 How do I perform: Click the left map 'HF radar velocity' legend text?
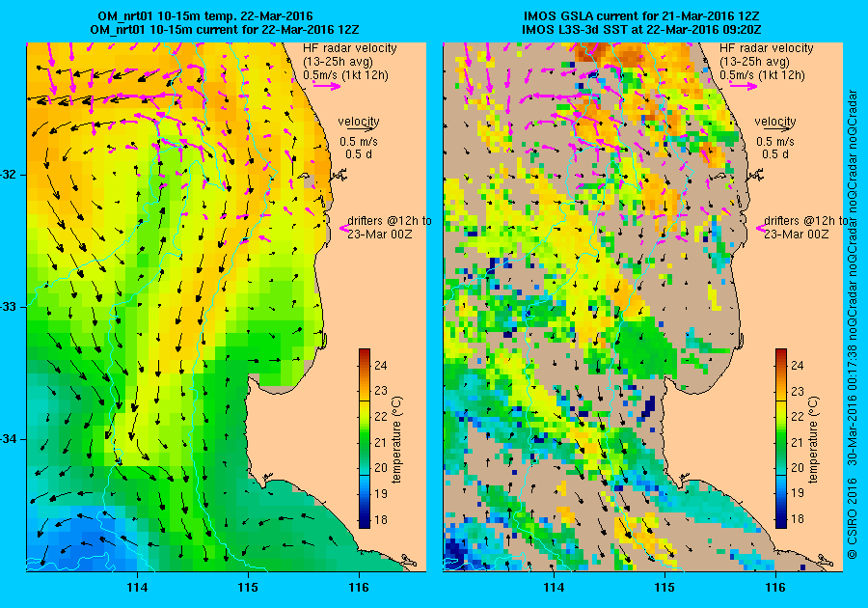point(350,48)
